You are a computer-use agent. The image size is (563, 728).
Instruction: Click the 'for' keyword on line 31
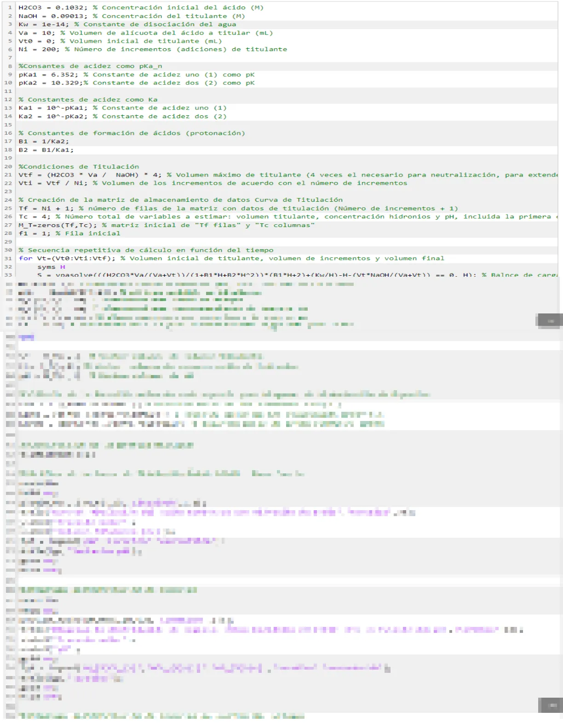tap(25, 258)
